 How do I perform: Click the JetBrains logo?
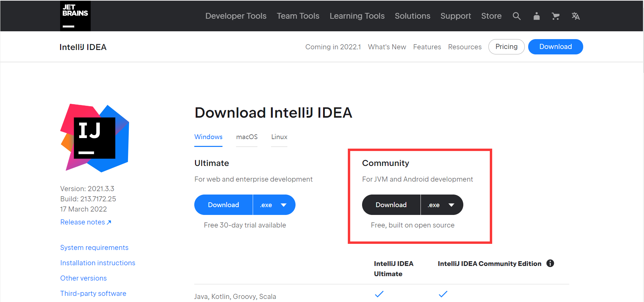[x=75, y=16]
